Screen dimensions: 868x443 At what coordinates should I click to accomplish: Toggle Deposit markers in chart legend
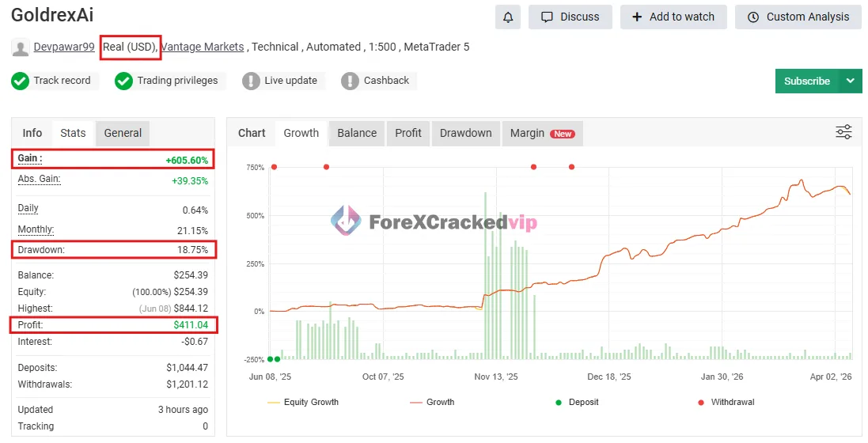tap(576, 402)
